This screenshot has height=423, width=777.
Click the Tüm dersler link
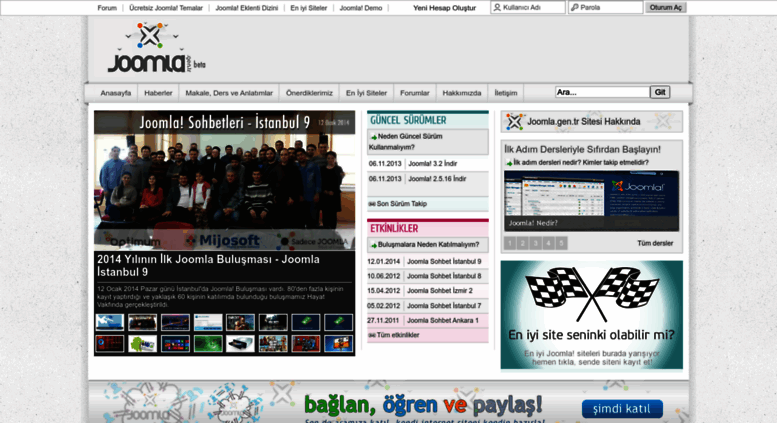[x=655, y=243]
